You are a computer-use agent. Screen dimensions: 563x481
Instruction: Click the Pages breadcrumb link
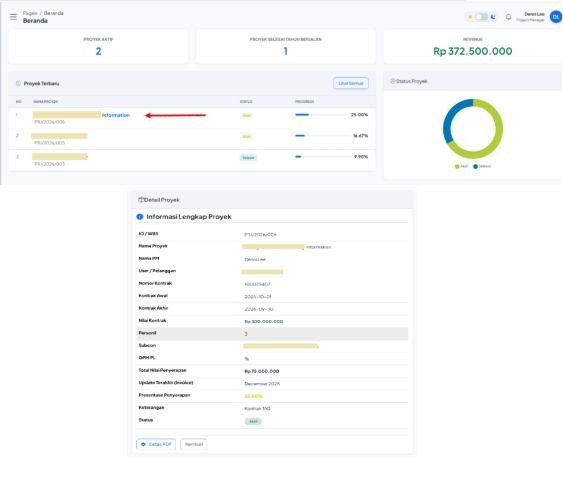click(30, 13)
